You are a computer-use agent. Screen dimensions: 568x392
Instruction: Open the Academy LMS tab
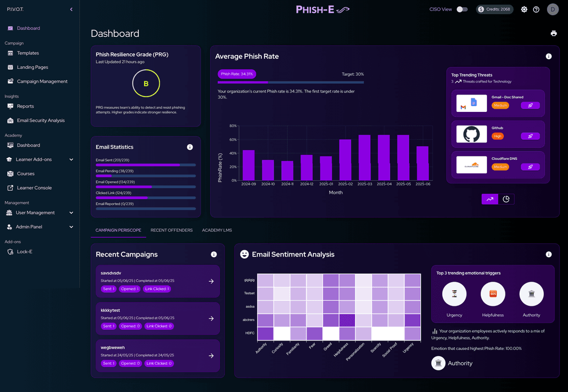[217, 230]
